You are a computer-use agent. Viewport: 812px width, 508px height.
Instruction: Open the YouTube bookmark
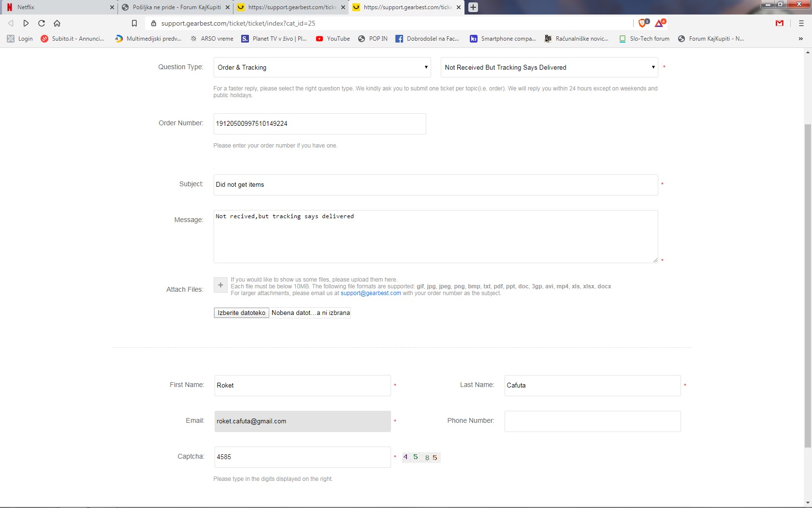(x=333, y=39)
